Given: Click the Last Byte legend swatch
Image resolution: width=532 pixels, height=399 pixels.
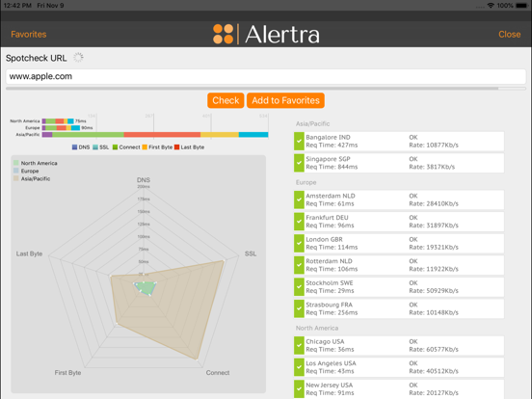Looking at the screenshot, I should [176, 147].
